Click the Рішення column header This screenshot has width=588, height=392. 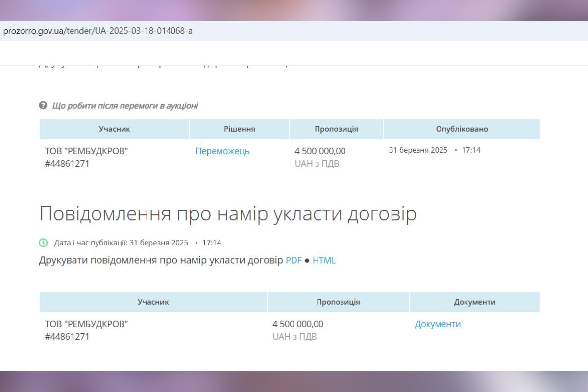[x=239, y=129]
